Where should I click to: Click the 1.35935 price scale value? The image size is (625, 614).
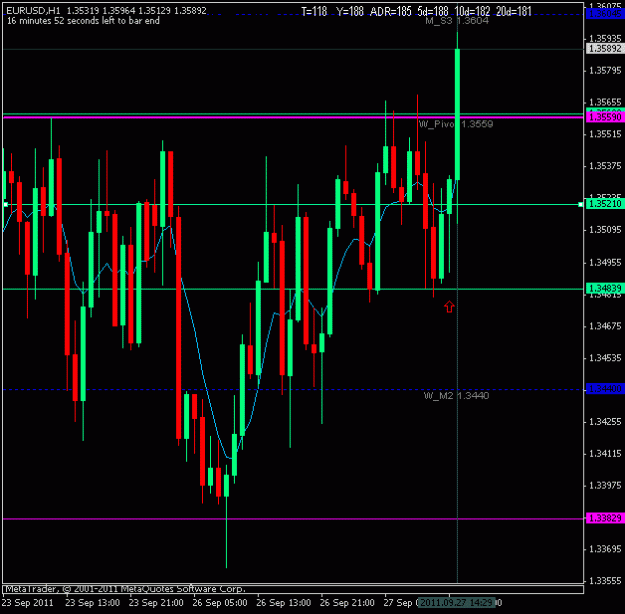(x=605, y=38)
